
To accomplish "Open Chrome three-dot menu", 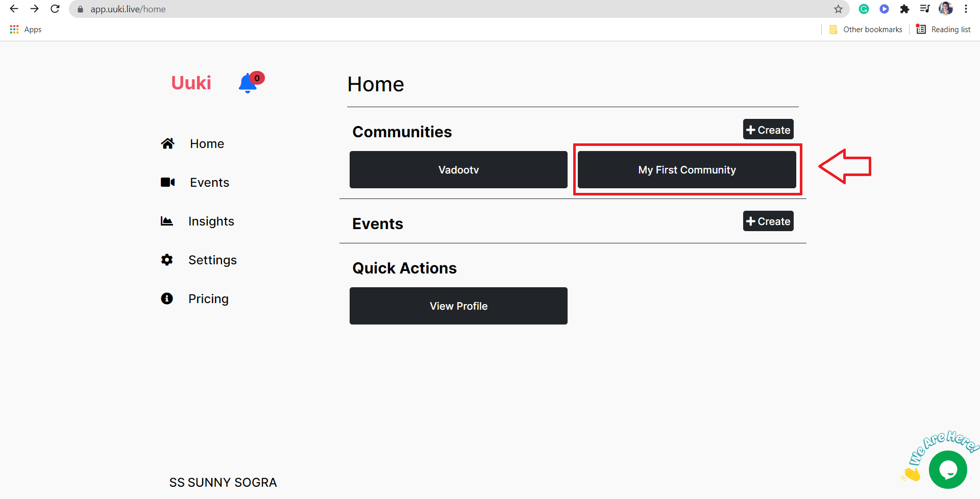I will pos(966,9).
